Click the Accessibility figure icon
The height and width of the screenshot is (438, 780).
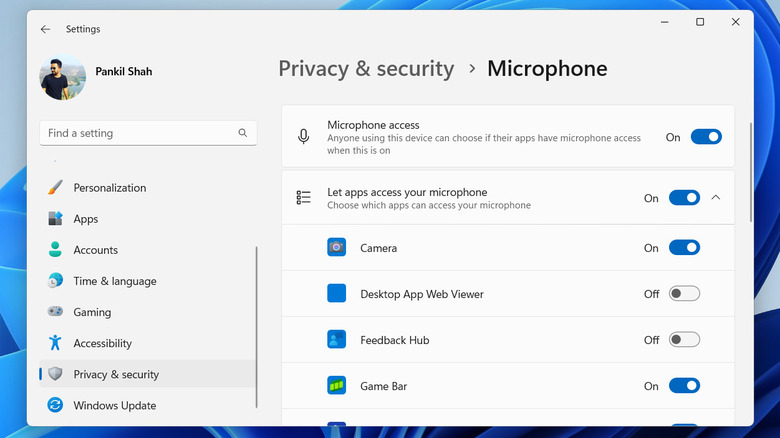pos(55,343)
